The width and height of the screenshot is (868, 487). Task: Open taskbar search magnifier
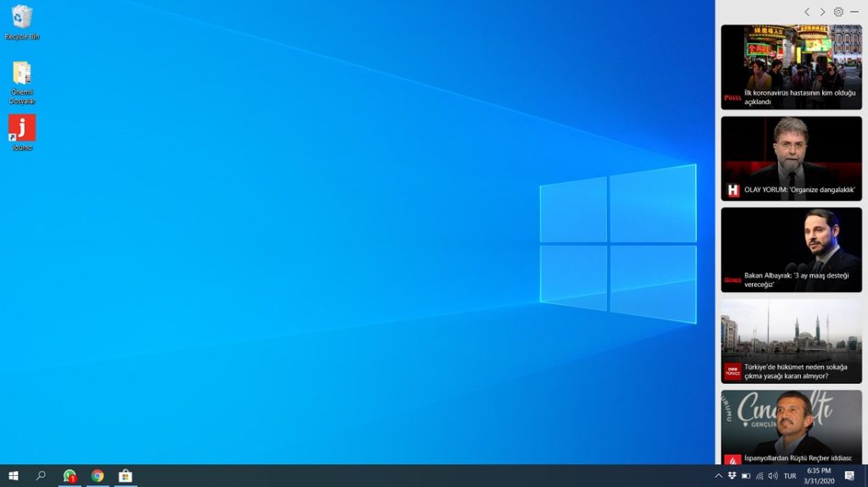click(41, 476)
